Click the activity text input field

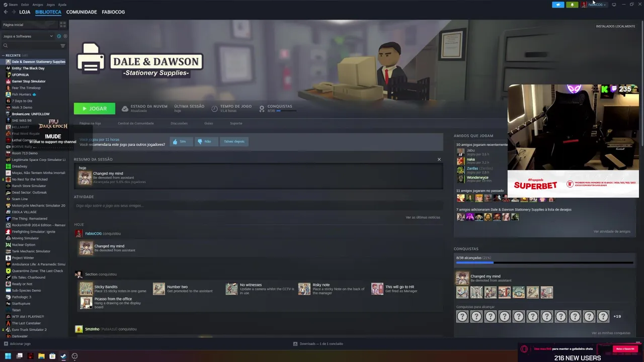pos(258,206)
